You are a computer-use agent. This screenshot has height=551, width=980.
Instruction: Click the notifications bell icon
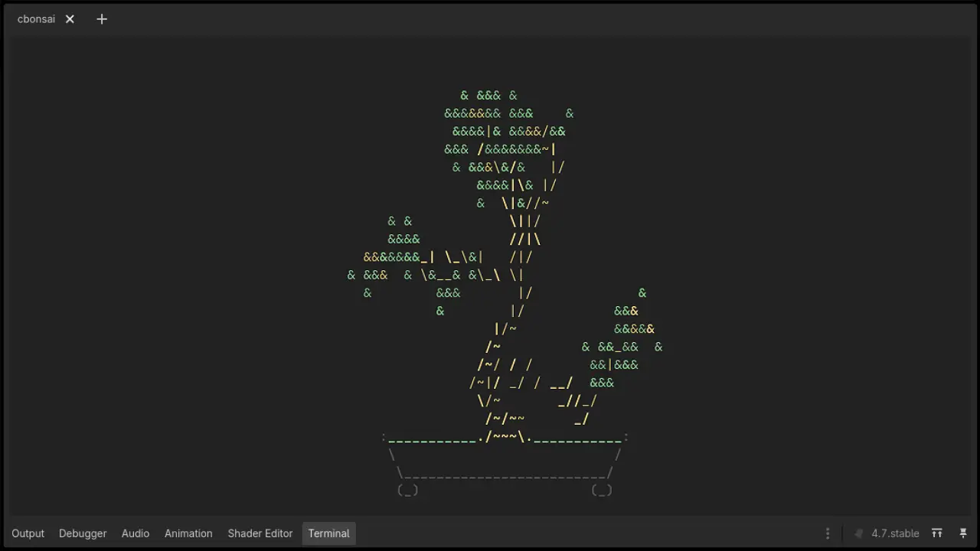pos(859,533)
